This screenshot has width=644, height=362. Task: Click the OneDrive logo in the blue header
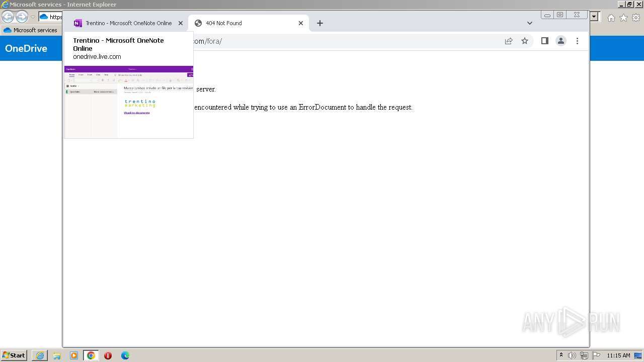point(26,48)
